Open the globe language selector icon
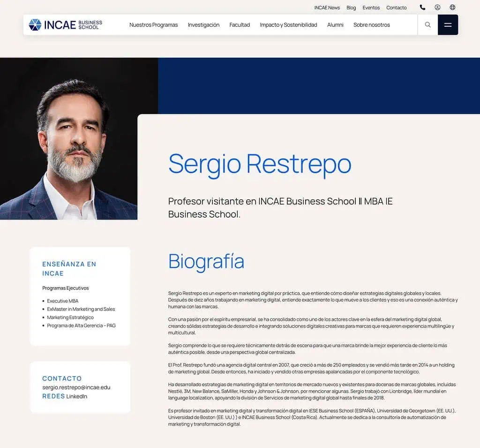 pyautogui.click(x=452, y=8)
